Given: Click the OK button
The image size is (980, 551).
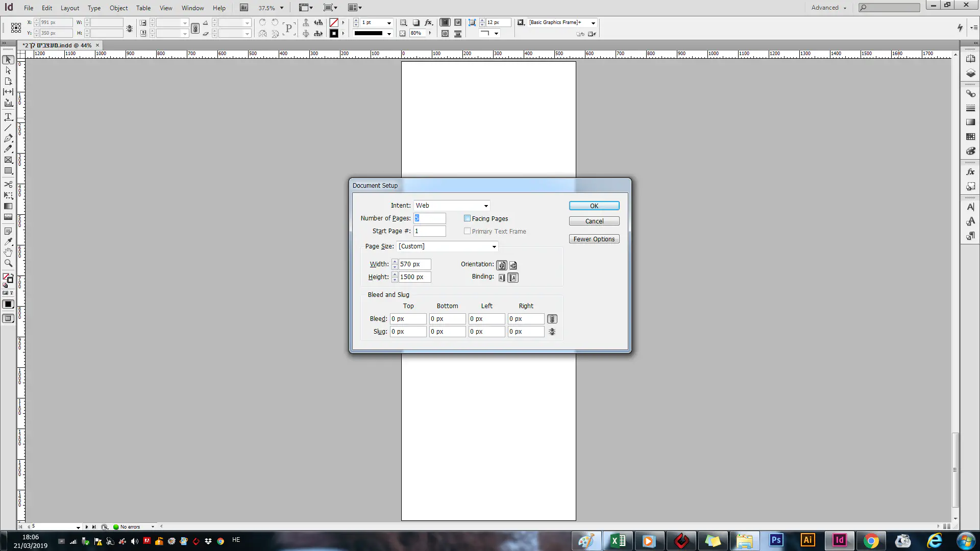Looking at the screenshot, I should [594, 206].
